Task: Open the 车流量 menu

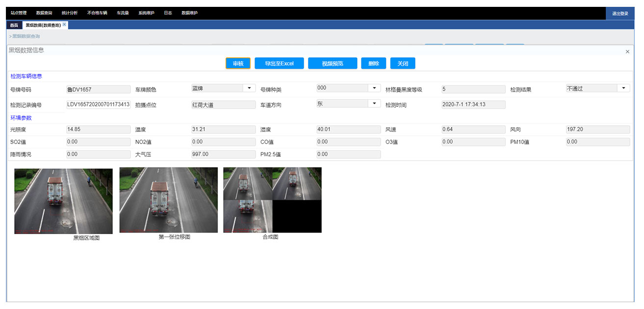Action: click(x=123, y=13)
